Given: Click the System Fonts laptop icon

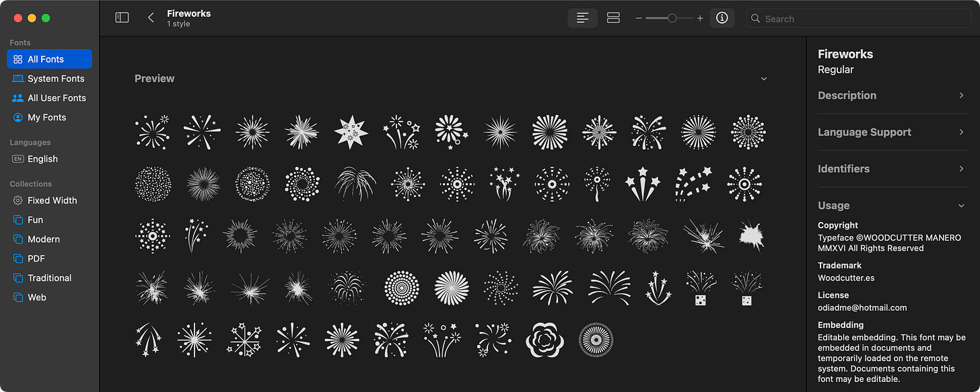Looking at the screenshot, I should 18,79.
